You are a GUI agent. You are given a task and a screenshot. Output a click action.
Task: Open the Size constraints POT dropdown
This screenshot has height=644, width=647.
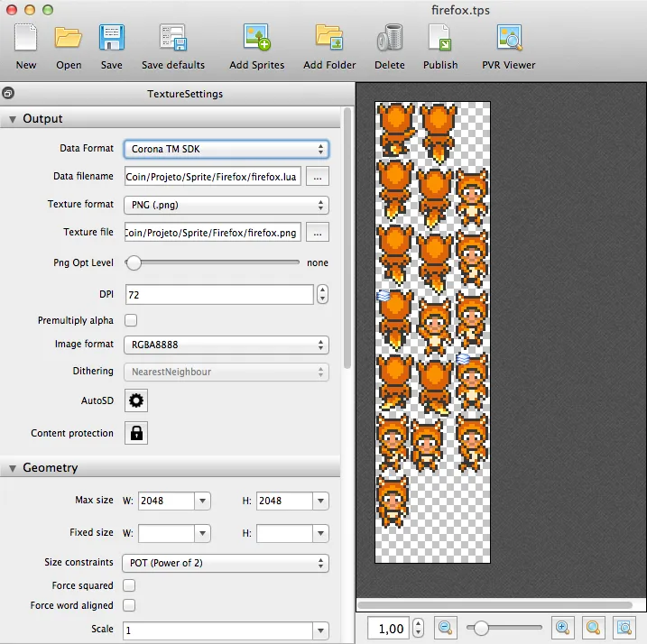pos(226,563)
